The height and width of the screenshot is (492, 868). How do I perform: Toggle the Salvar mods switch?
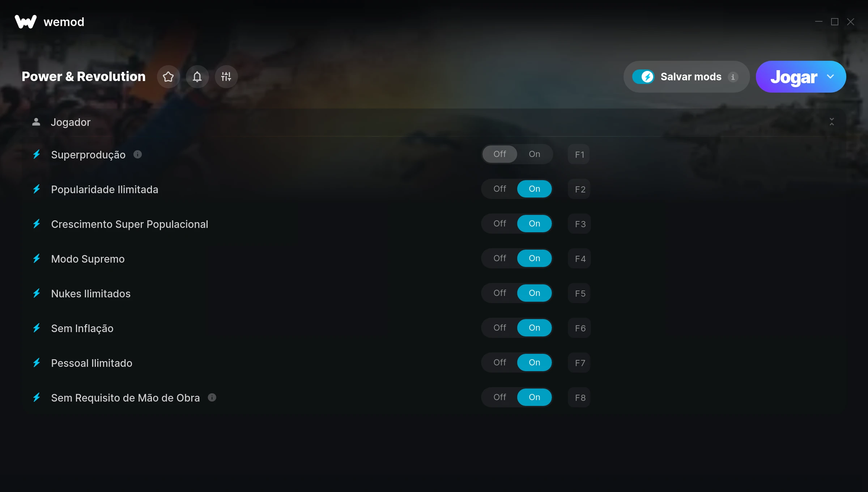[x=643, y=77]
